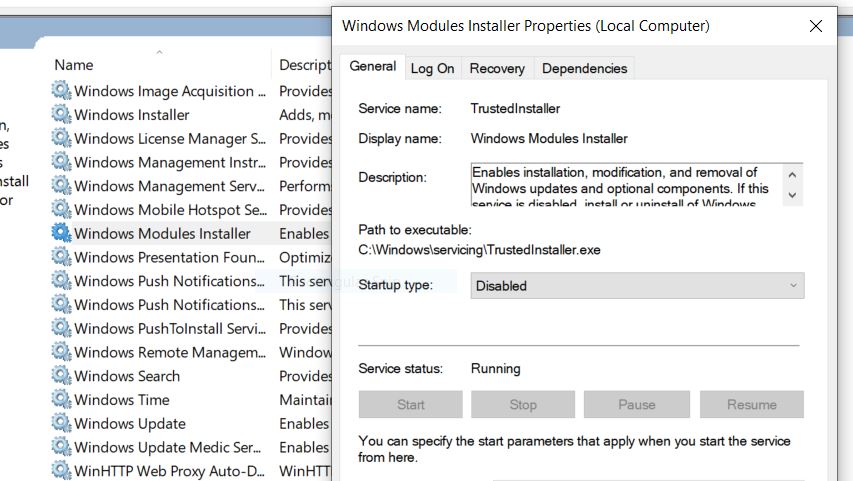This screenshot has width=853, height=481.
Task: Select the Windows Time service gear icon
Action: tap(62, 400)
